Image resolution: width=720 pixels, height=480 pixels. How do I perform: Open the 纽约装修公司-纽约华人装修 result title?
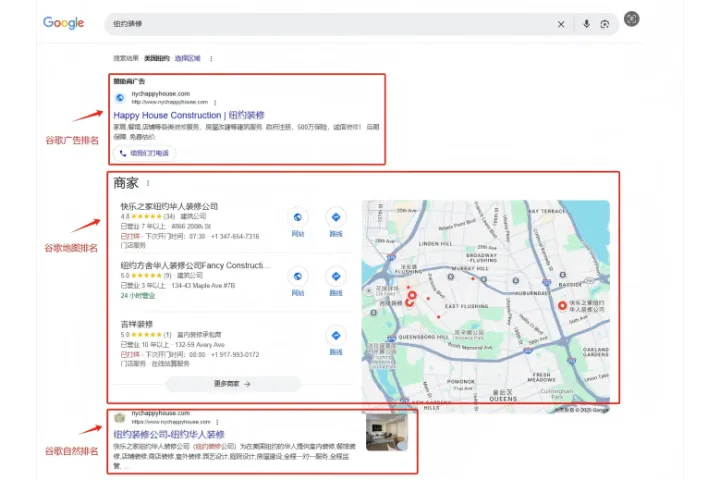pos(169,434)
